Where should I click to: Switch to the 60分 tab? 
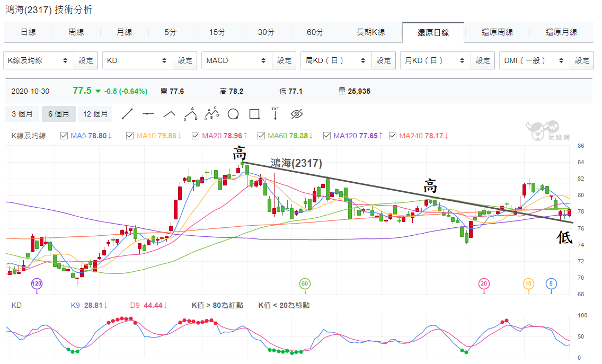(x=315, y=32)
